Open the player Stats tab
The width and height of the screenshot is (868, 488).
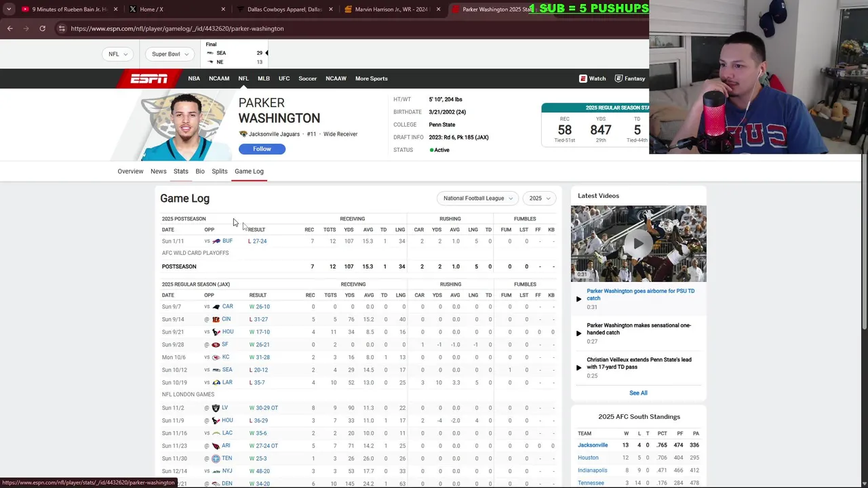(x=180, y=171)
